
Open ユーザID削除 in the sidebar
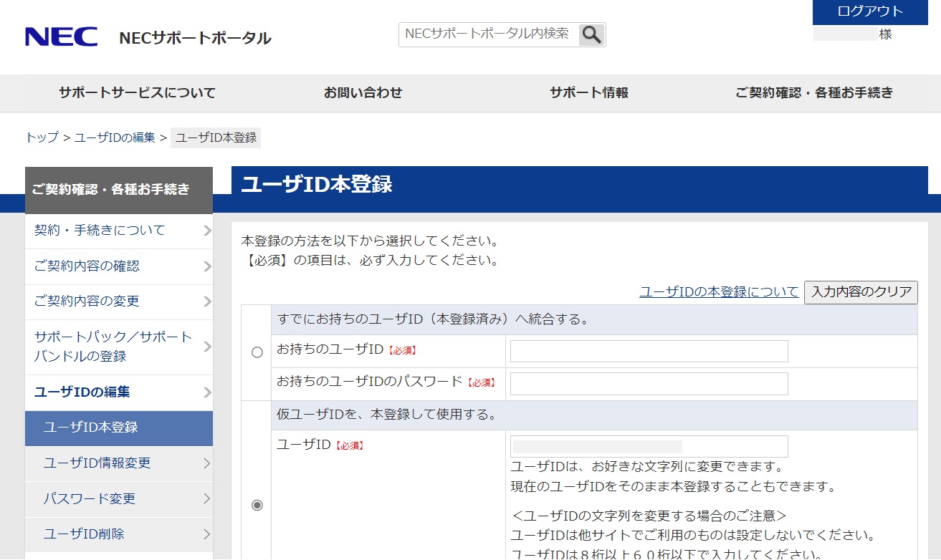click(x=84, y=534)
